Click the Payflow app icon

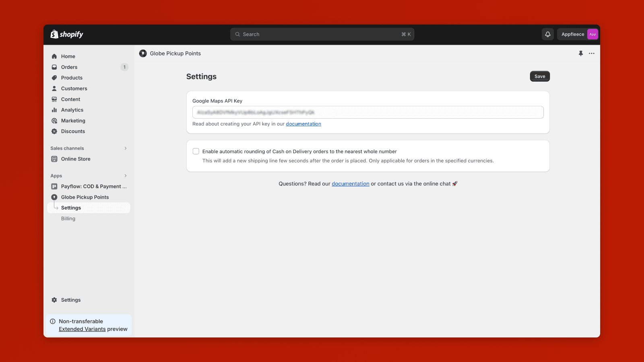(x=54, y=186)
